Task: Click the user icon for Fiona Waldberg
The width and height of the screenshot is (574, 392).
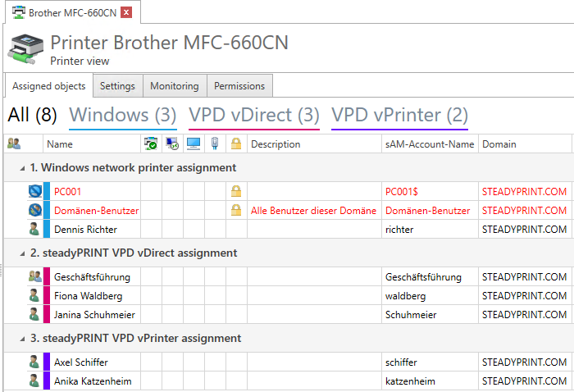Action: [34, 295]
